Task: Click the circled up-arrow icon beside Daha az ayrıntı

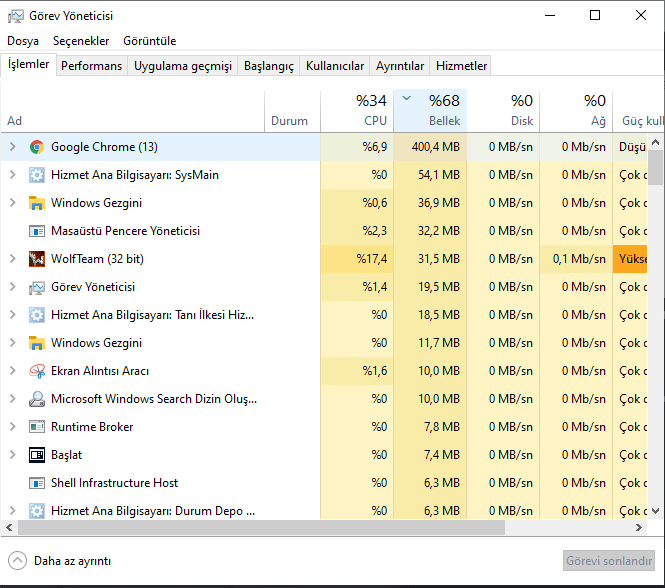Action: pyautogui.click(x=17, y=561)
